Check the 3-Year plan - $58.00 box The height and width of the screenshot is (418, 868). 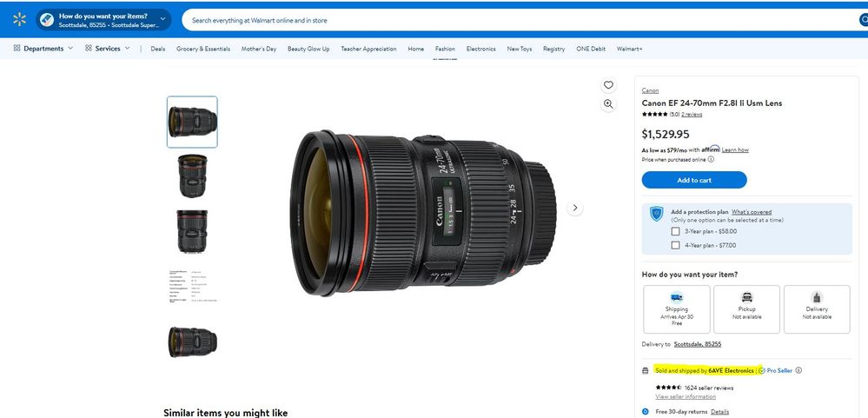click(675, 231)
